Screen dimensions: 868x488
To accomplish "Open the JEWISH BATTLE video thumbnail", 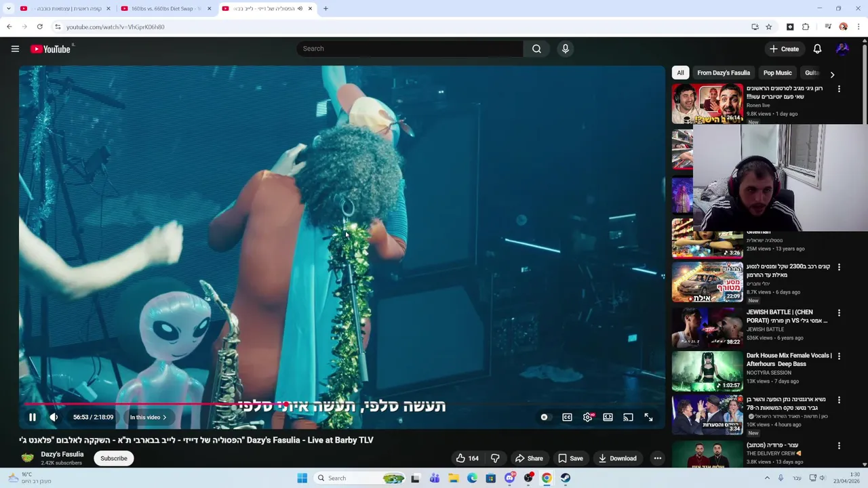I will 707,327.
